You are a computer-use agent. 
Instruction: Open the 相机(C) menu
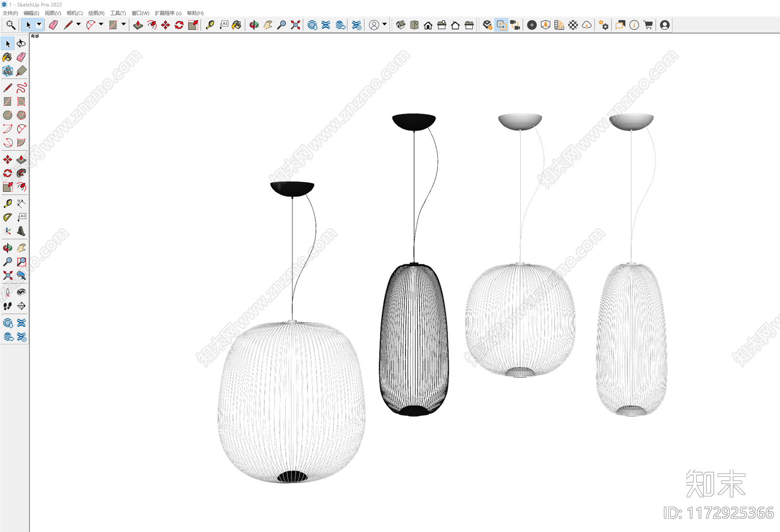[x=75, y=13]
